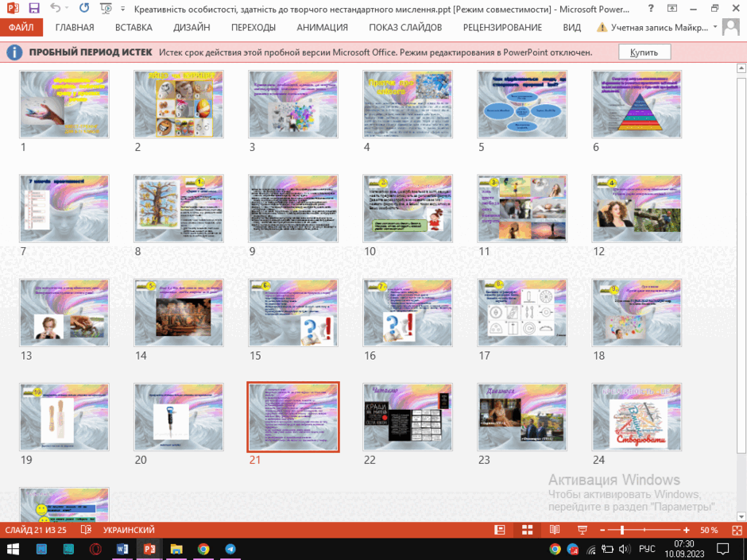The width and height of the screenshot is (747, 560).
Task: Open the АНИМАЦИЯ ribbon tab
Action: (322, 28)
